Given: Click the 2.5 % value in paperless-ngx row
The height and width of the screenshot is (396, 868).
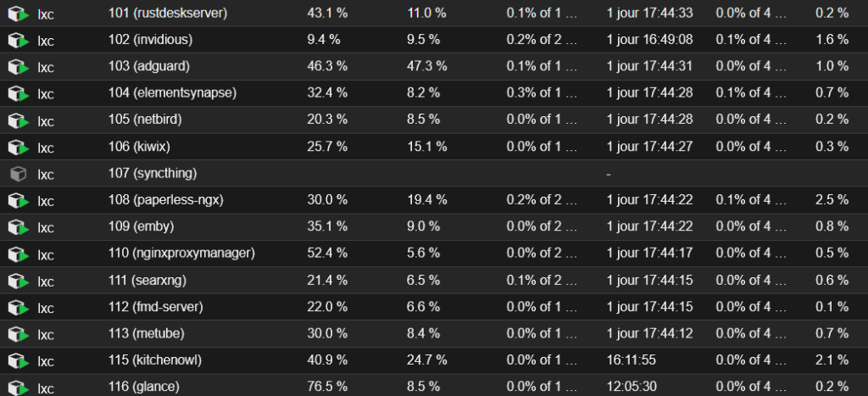Looking at the screenshot, I should click(832, 200).
